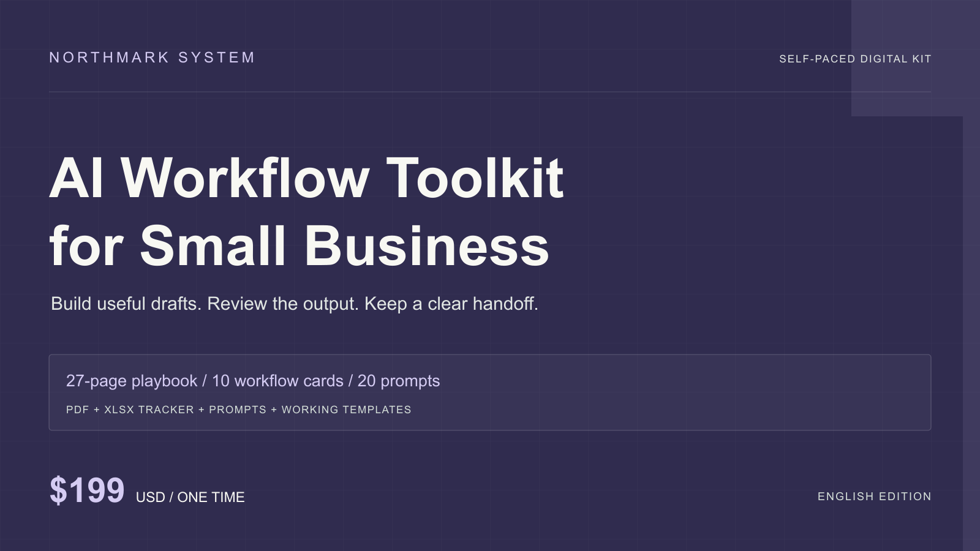Click the NORTHMARK SYSTEM brand text
This screenshot has width=980, height=551.
(x=152, y=58)
